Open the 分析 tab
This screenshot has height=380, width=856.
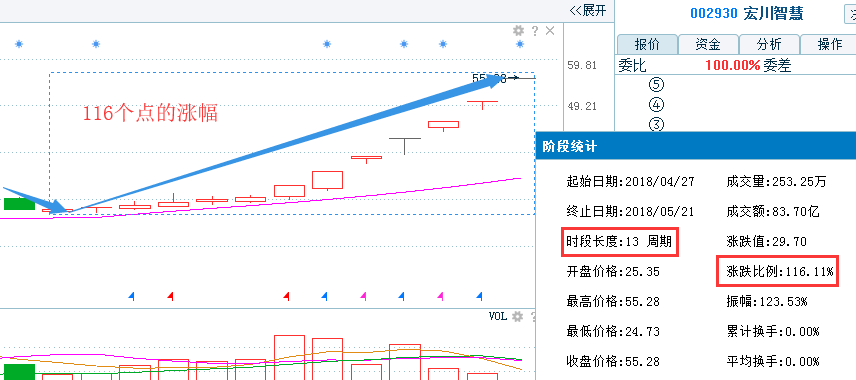(769, 44)
